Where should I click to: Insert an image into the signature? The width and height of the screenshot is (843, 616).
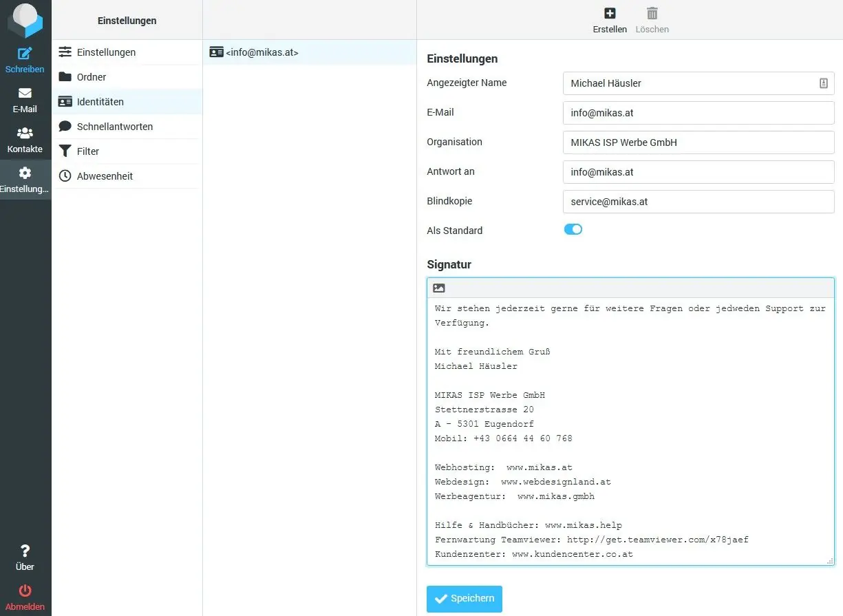pyautogui.click(x=439, y=288)
